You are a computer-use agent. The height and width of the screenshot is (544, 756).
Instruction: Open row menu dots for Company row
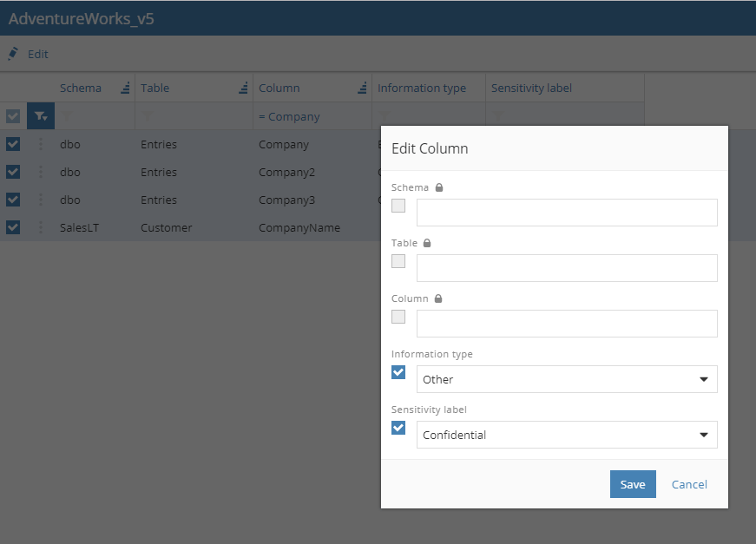pos(41,144)
